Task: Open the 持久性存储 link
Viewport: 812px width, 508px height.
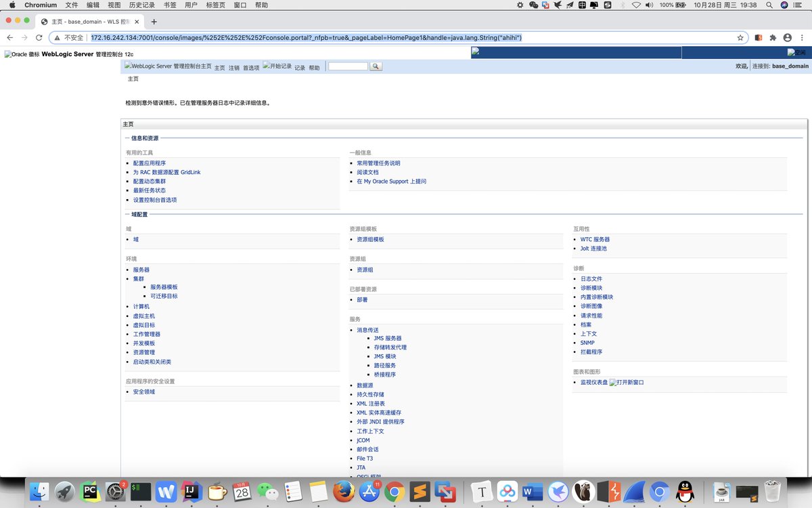Action: tap(370, 394)
